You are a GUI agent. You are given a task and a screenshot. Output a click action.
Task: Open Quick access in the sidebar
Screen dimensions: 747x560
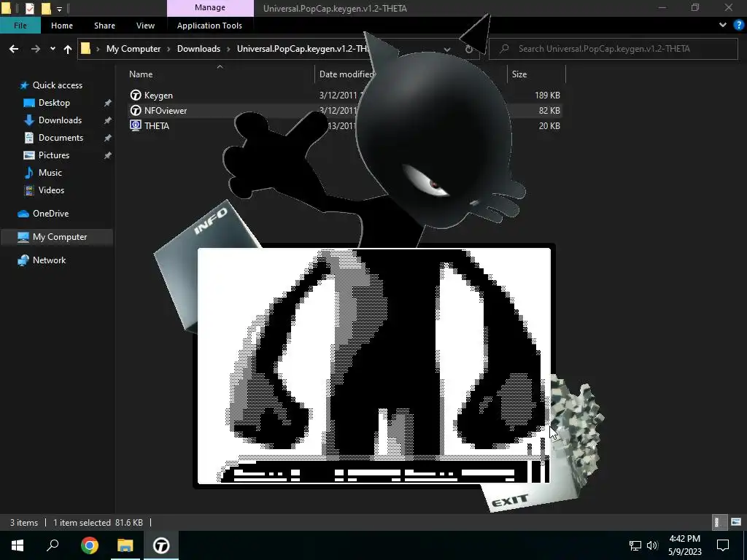click(57, 85)
